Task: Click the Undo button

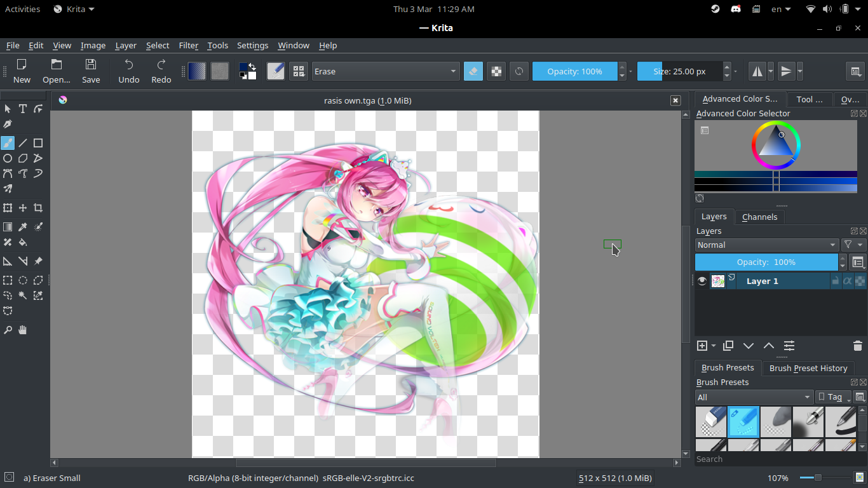Action: point(129,71)
